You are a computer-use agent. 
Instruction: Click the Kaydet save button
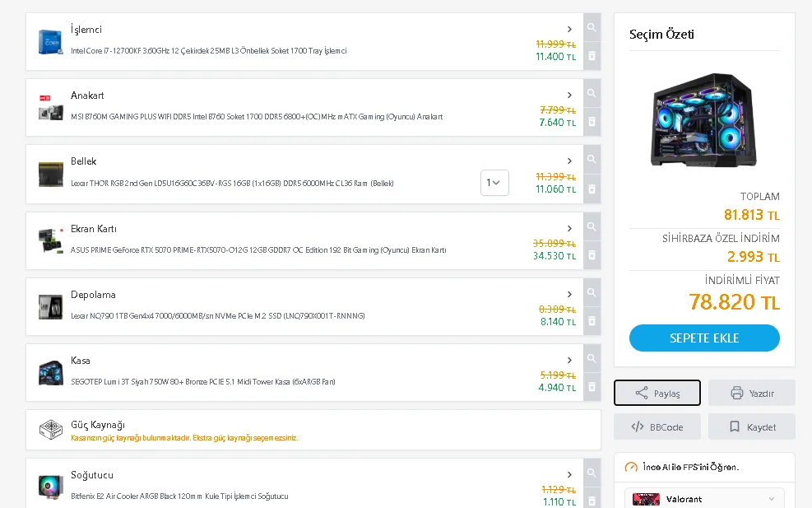pos(751,426)
